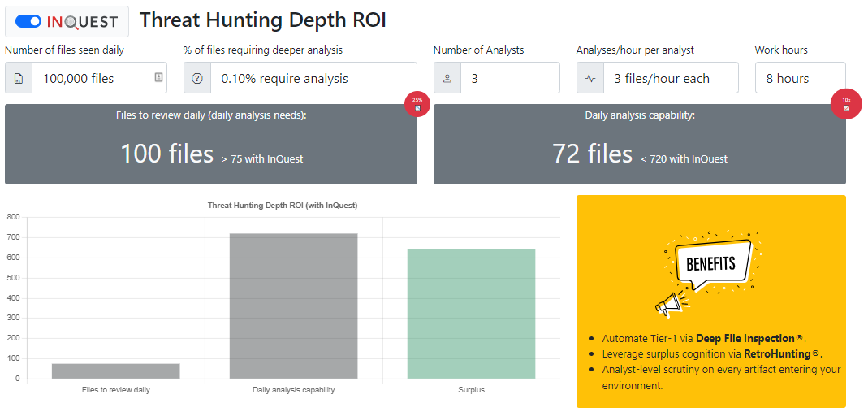
Task: Click the Number of Analysts field
Action: coord(510,78)
